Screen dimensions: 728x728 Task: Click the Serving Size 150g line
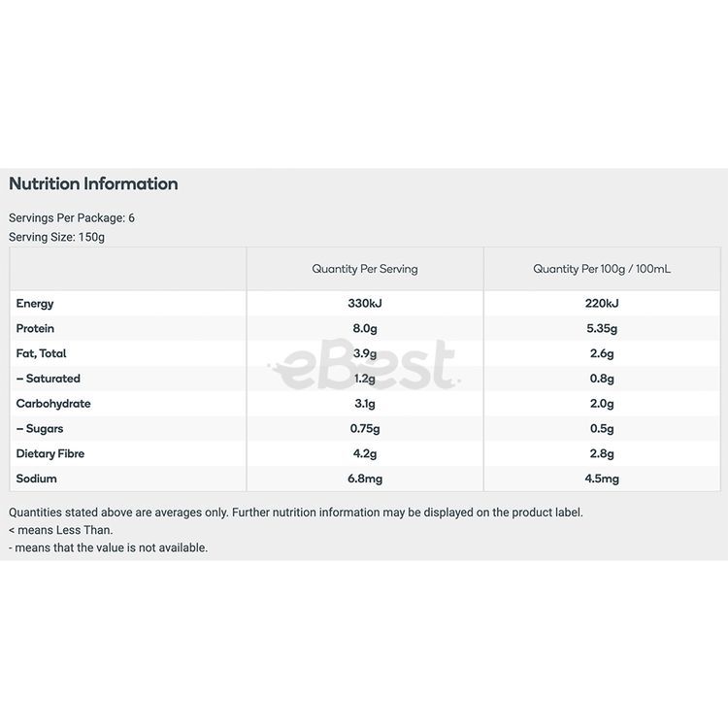coord(56,237)
